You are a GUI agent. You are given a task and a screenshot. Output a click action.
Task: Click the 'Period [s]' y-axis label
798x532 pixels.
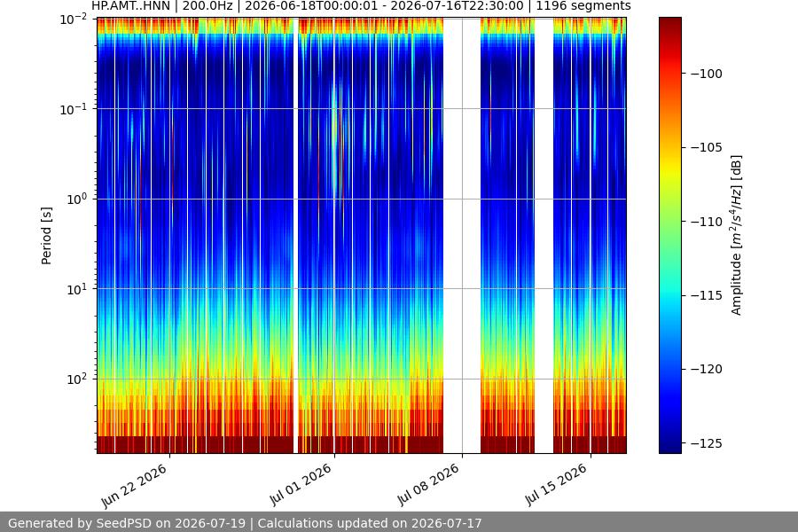[46, 236]
